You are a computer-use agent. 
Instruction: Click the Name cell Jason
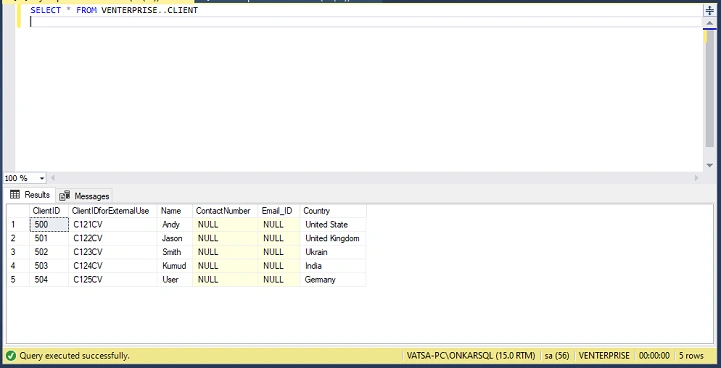coord(175,238)
